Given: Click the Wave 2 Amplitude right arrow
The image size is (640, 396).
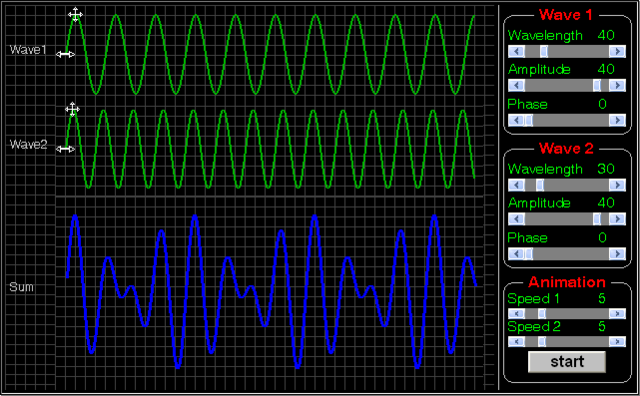Looking at the screenshot, I should click(x=617, y=219).
